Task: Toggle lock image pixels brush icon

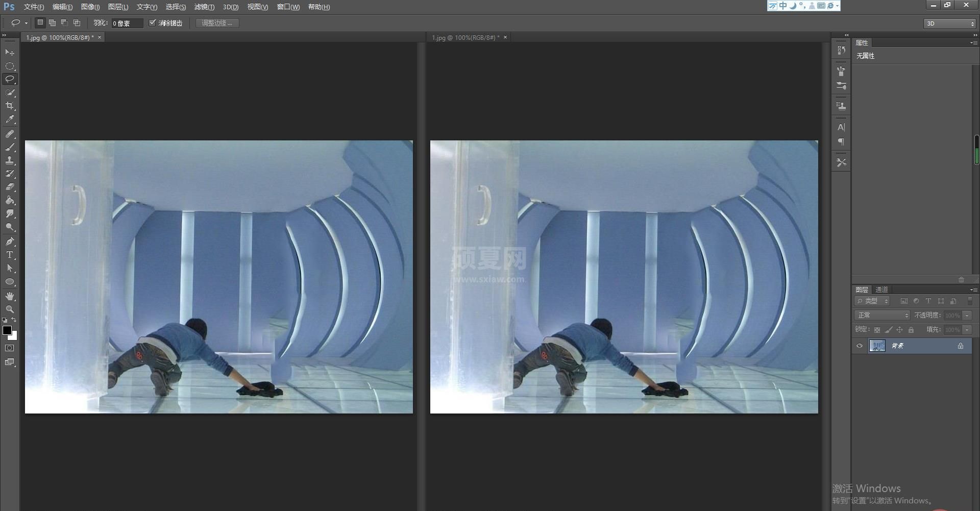Action: tap(889, 330)
